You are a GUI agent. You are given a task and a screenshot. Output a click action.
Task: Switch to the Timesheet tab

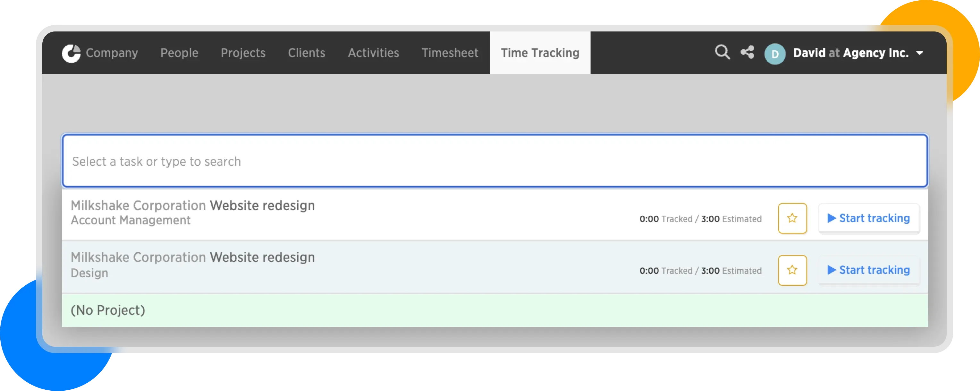[x=450, y=53]
